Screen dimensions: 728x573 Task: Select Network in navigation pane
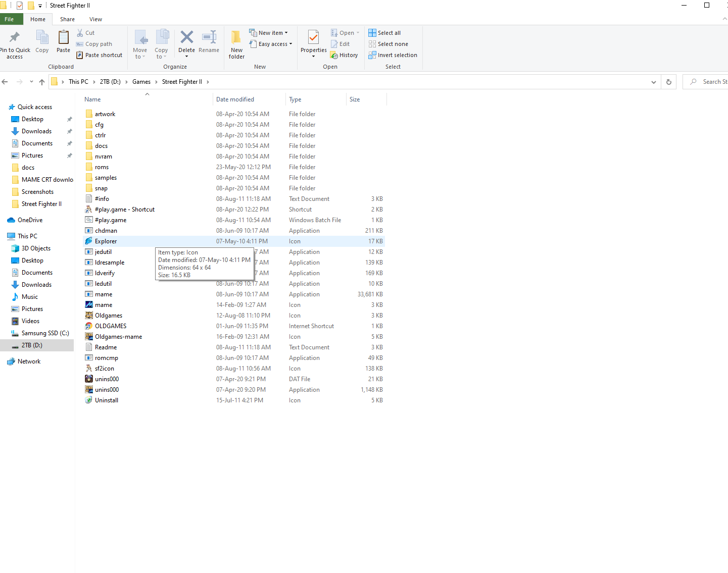pos(29,361)
